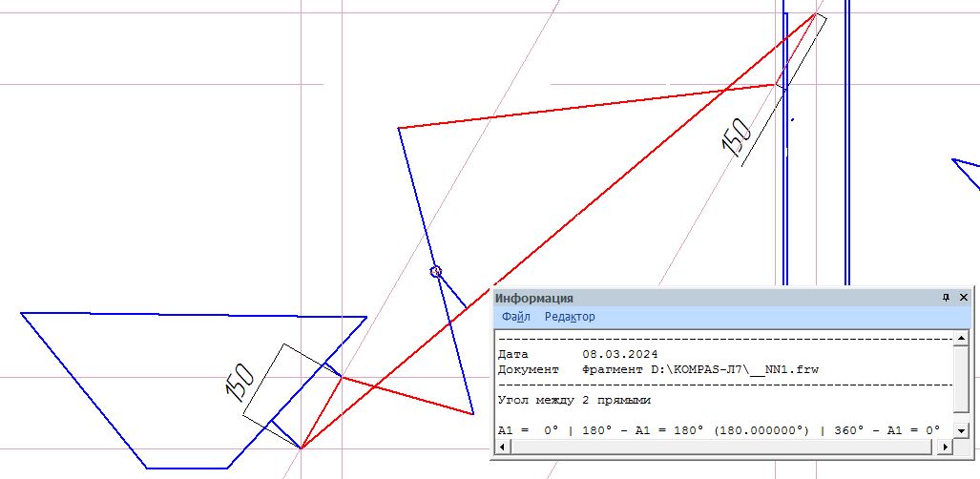
Task: Select the upper right 150 dimension label
Action: (737, 137)
